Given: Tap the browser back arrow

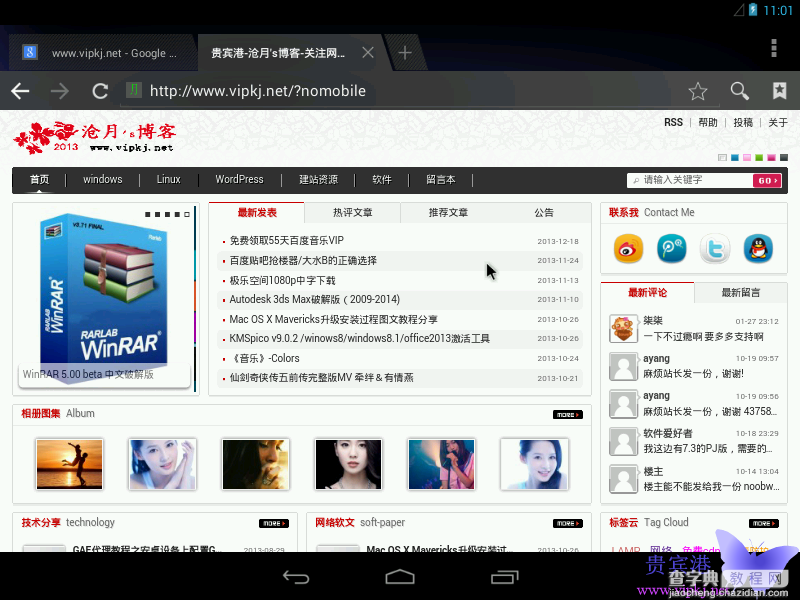Looking at the screenshot, I should pos(20,91).
